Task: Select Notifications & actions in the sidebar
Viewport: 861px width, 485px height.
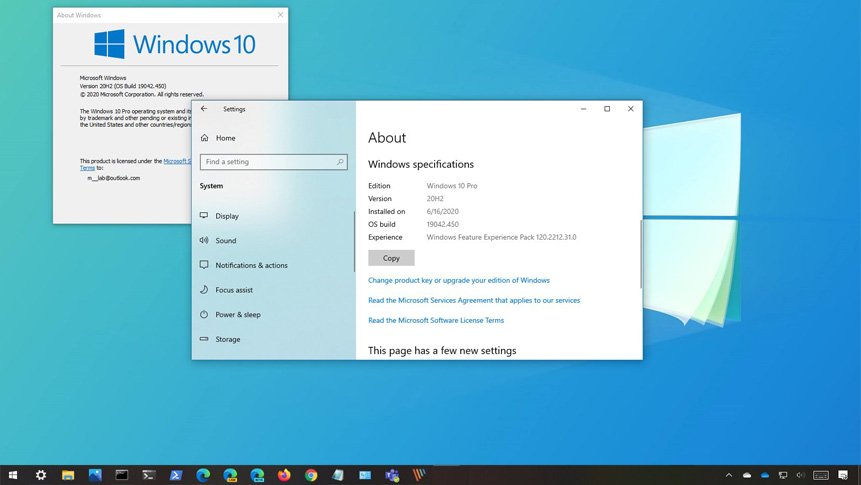Action: pos(251,265)
